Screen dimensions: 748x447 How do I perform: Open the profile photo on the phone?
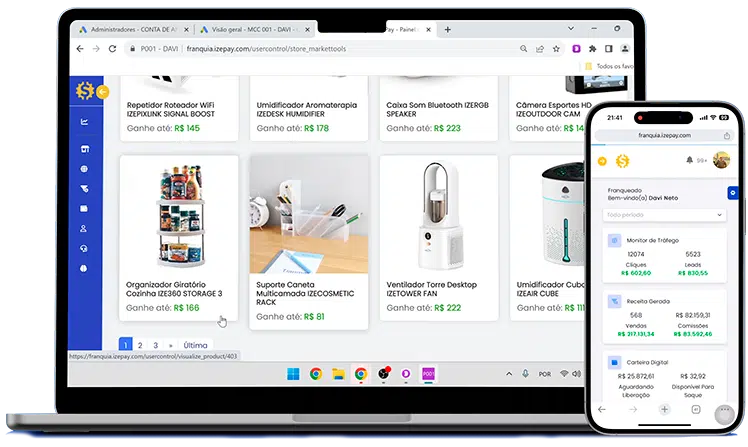coord(721,160)
